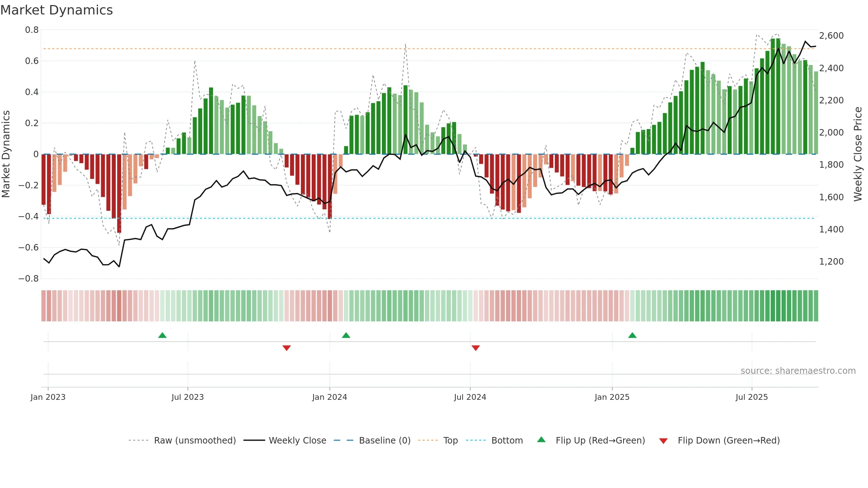Click the vertical Market Dynamics axis title
Screen dimensions: 868x488
6,154
